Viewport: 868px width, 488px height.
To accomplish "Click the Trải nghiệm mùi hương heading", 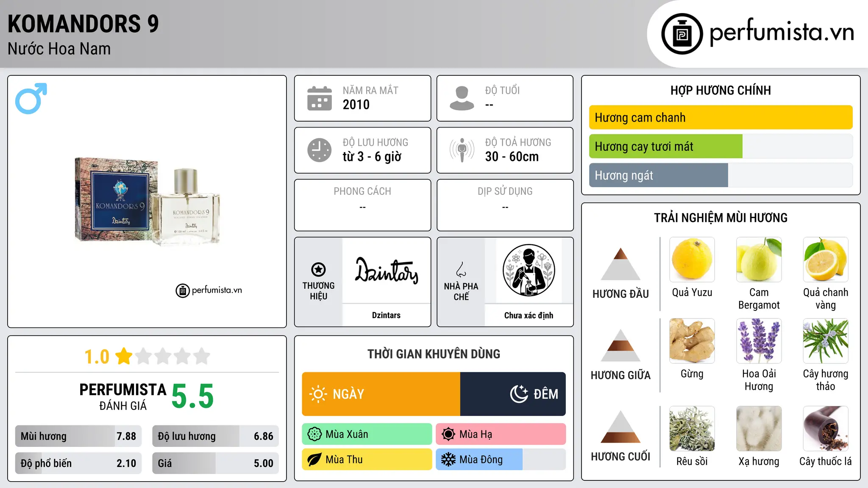I will pyautogui.click(x=721, y=218).
